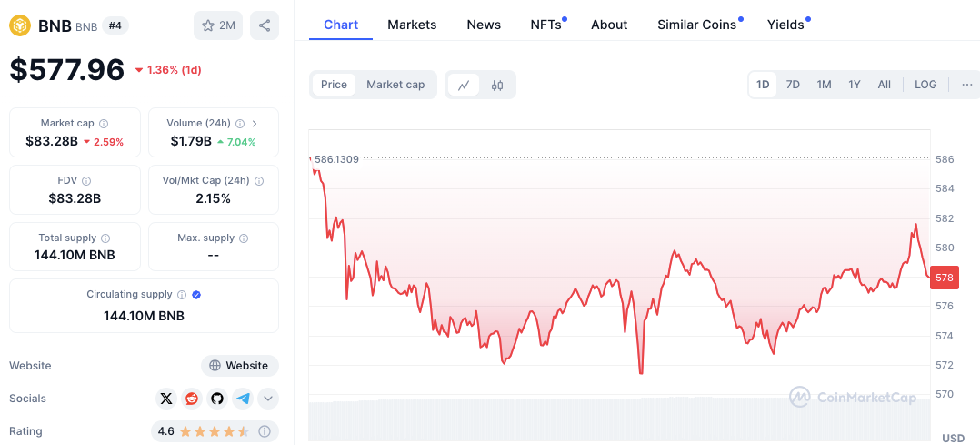This screenshot has width=980, height=445.
Task: Toggle LOG scale on chart
Action: pos(925,85)
